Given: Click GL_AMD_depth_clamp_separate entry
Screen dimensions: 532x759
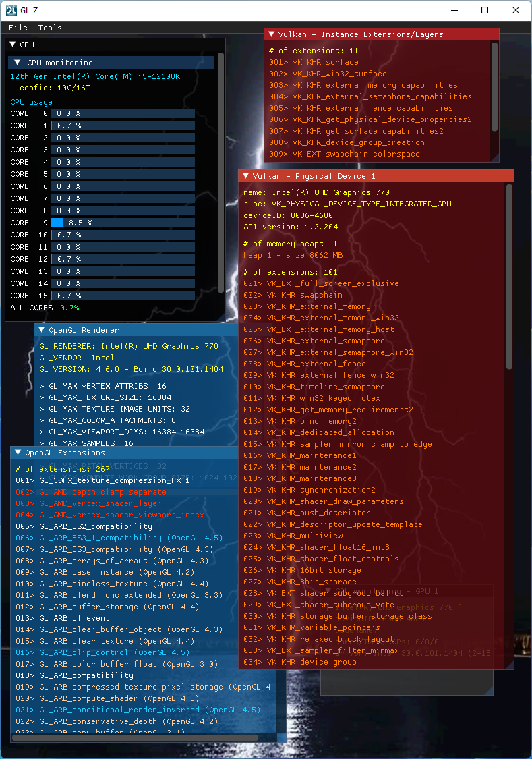Looking at the screenshot, I should point(90,492).
